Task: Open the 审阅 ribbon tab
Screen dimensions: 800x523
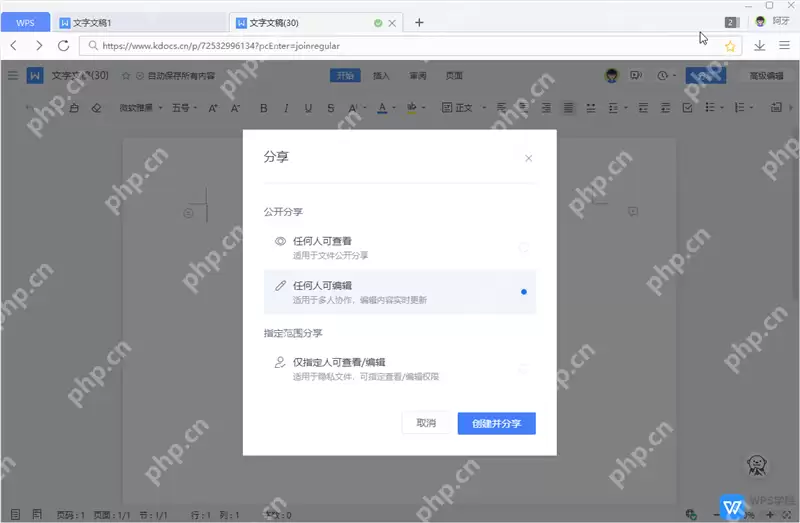Action: tap(417, 76)
